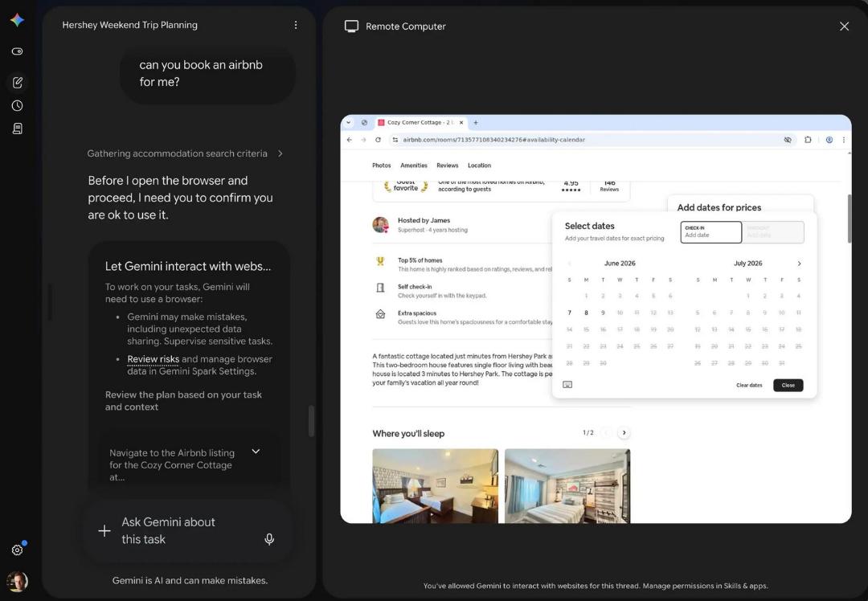
Task: Open the browser three-dot menu
Action: point(844,140)
